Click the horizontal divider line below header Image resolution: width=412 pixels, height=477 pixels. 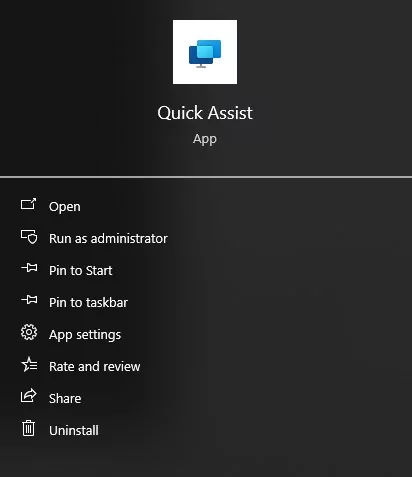(x=206, y=177)
